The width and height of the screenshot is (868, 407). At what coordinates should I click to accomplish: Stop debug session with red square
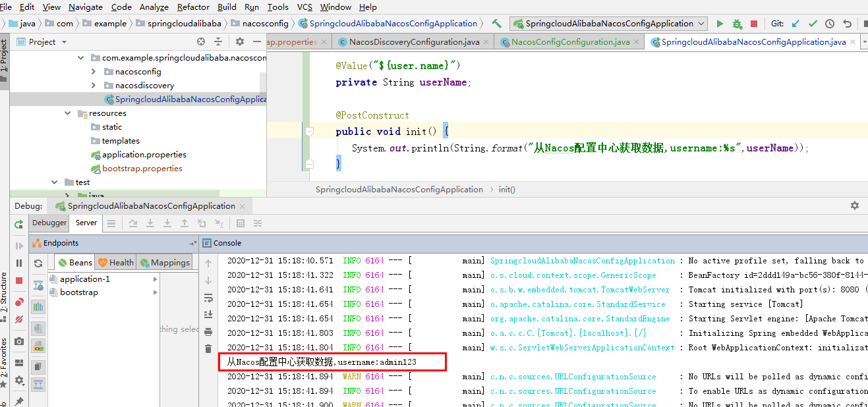19,281
